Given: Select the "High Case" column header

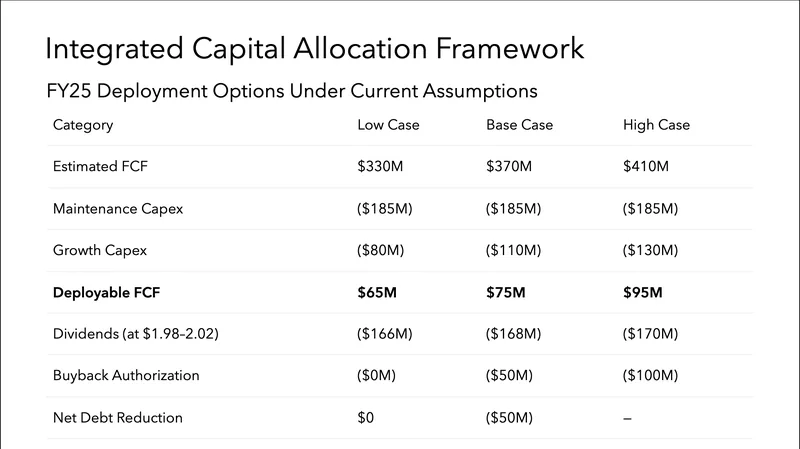Looking at the screenshot, I should (656, 125).
